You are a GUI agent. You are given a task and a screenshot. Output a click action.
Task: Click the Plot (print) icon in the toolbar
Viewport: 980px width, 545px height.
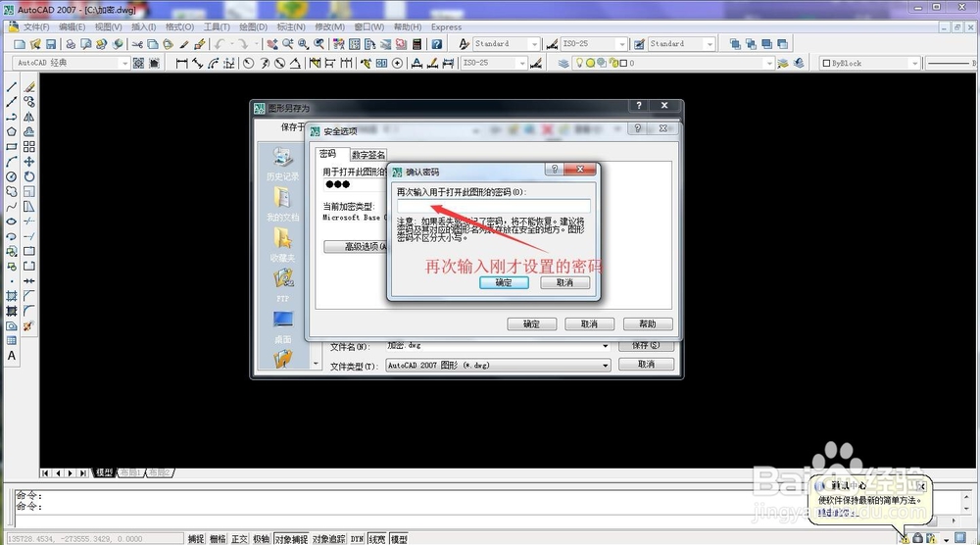pyautogui.click(x=70, y=44)
